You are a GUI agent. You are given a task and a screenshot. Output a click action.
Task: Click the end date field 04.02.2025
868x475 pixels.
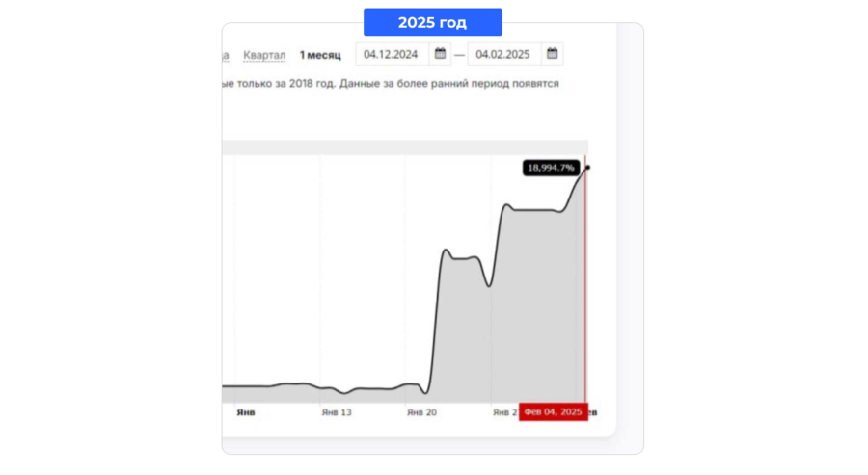click(x=503, y=54)
